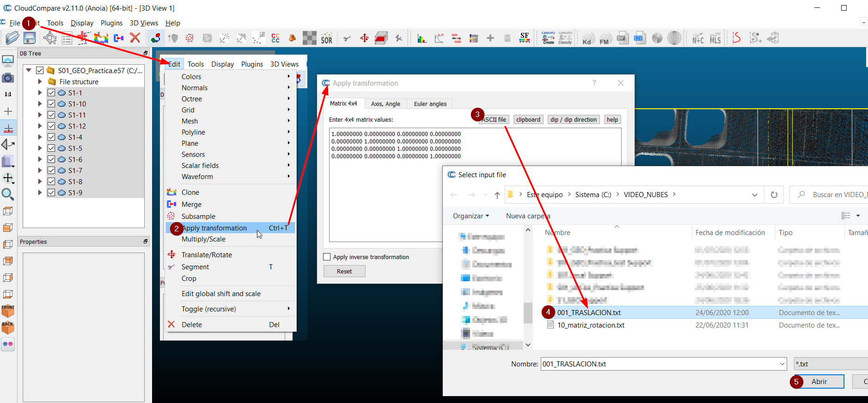Open CANUPO Classify plugin
Screen dimensions: 868x403
565,38
